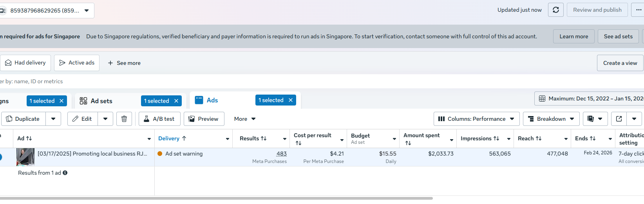
Task: Open the More menu
Action: tap(245, 119)
